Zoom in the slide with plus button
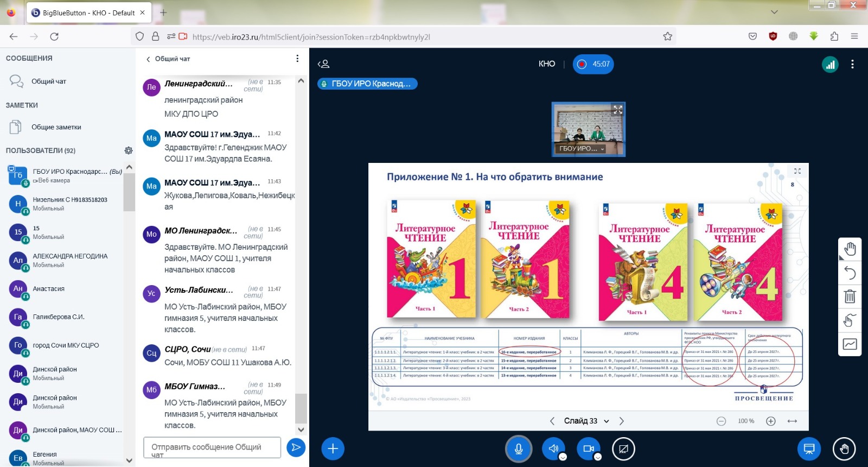868x467 pixels. [x=770, y=421]
